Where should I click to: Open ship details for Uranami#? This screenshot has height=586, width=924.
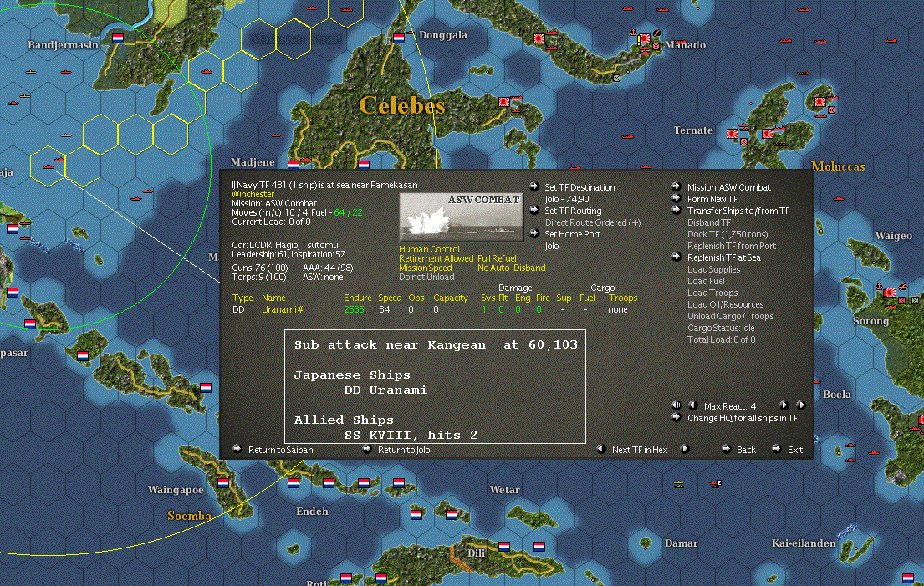click(283, 309)
